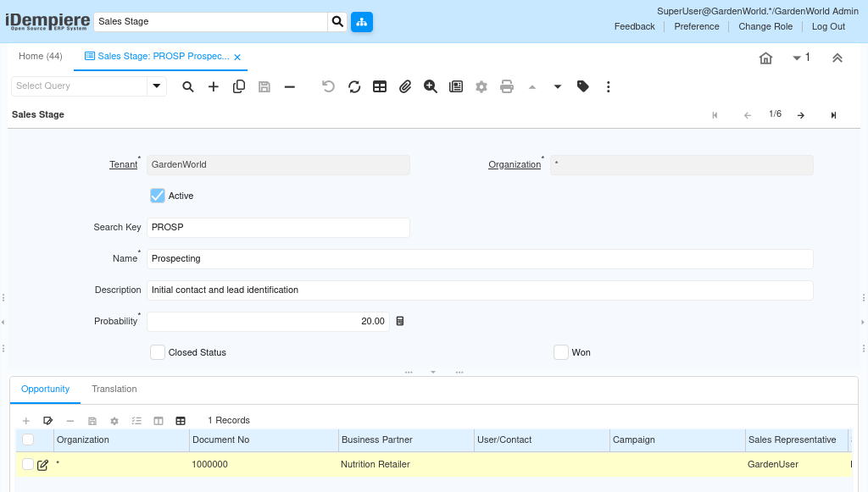
Task: Refresh the record with the ReQuery icon
Action: coord(354,86)
